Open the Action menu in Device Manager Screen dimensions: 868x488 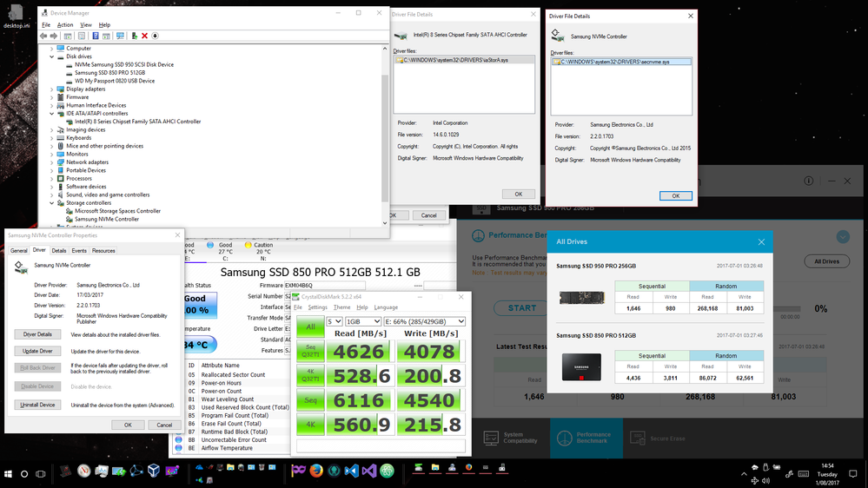coord(65,25)
